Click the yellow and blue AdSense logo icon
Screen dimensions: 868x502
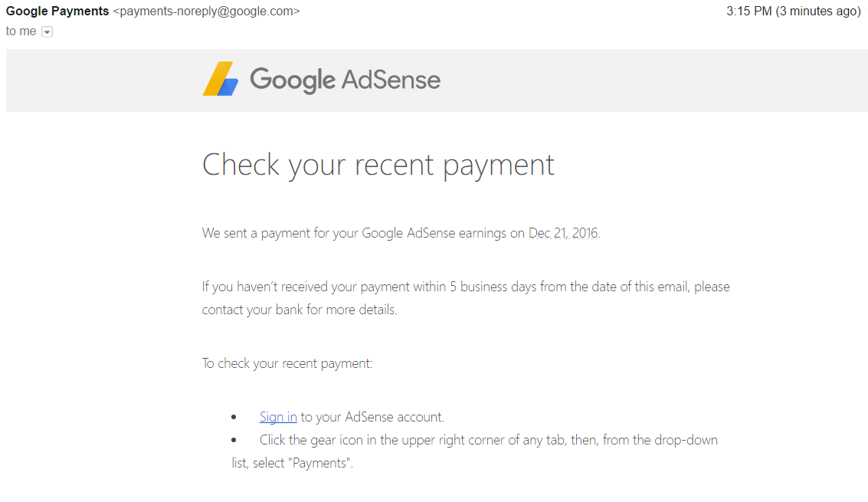[x=221, y=79]
